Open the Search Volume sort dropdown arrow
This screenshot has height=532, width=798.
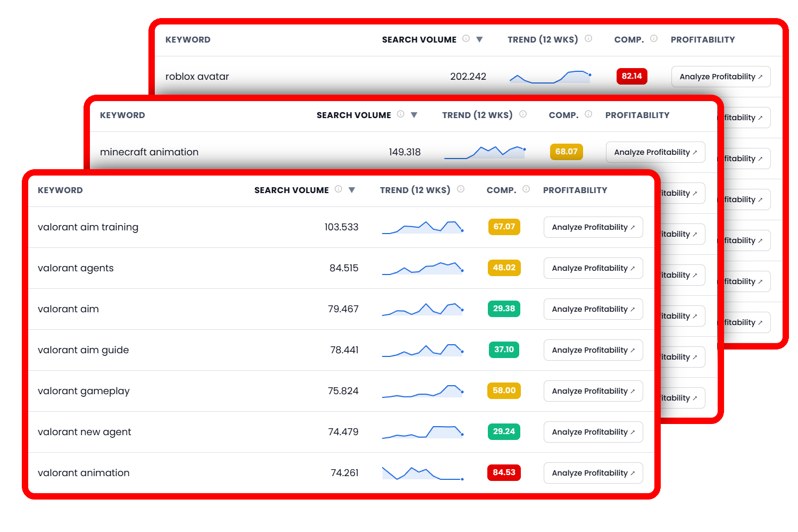click(353, 189)
